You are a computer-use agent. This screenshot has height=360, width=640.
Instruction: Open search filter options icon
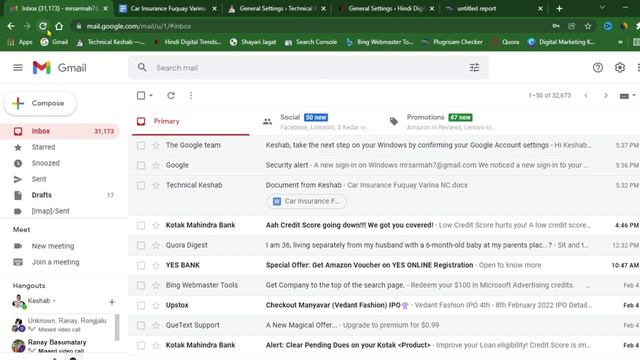pos(474,68)
